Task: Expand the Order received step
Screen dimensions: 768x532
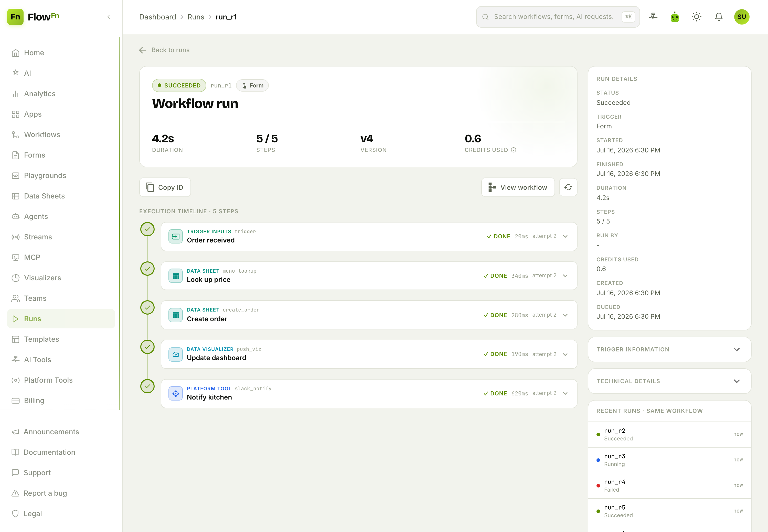Action: [565, 236]
